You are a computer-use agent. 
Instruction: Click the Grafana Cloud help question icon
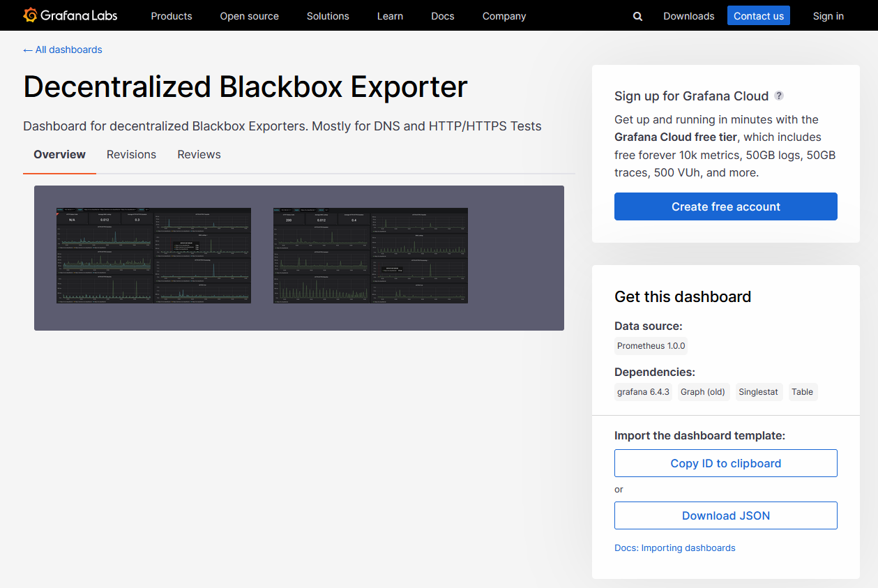[779, 96]
